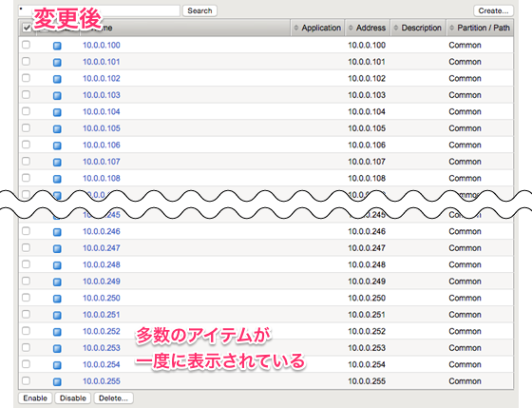The image size is (532, 408).
Task: Click status icon of 10.0.0.105
Action: pyautogui.click(x=57, y=128)
